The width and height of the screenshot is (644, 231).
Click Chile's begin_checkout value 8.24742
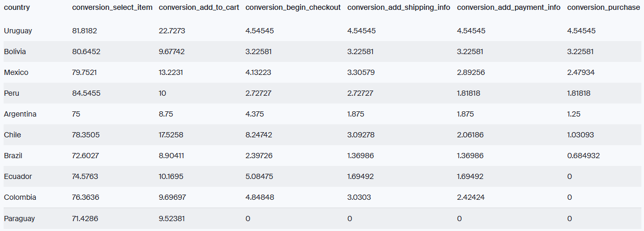259,135
